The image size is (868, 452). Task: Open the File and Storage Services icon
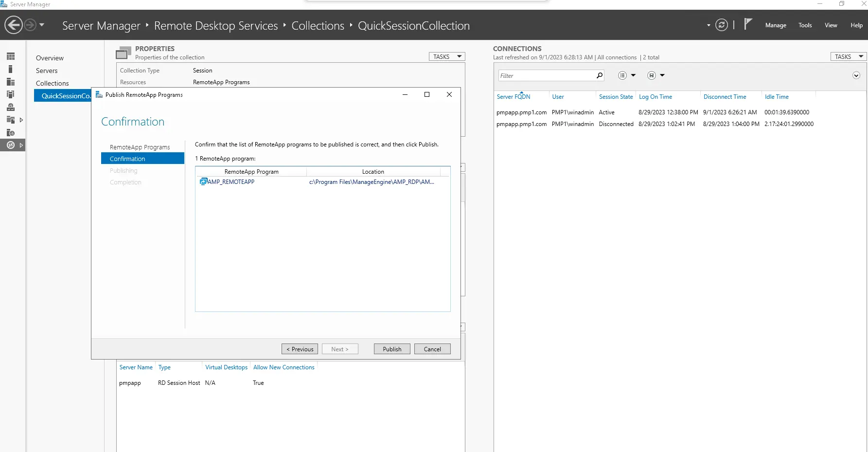(11, 119)
